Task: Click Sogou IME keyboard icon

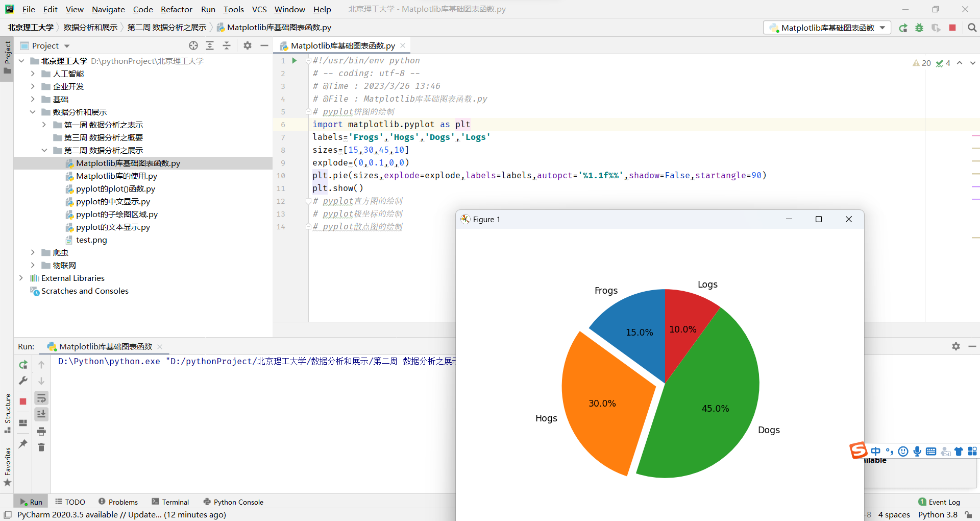Action: tap(931, 451)
